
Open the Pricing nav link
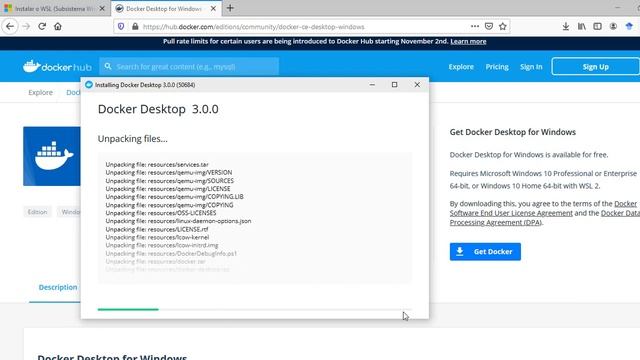[x=497, y=67]
